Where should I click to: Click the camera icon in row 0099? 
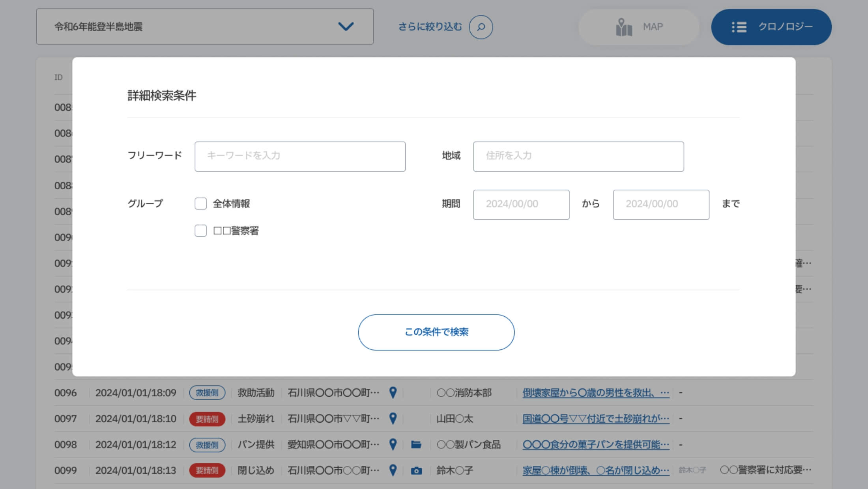[x=416, y=470]
